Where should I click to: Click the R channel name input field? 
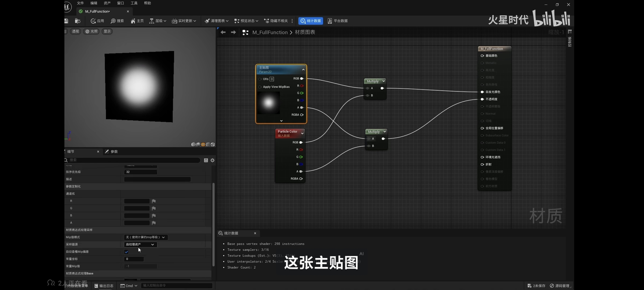pos(137,201)
